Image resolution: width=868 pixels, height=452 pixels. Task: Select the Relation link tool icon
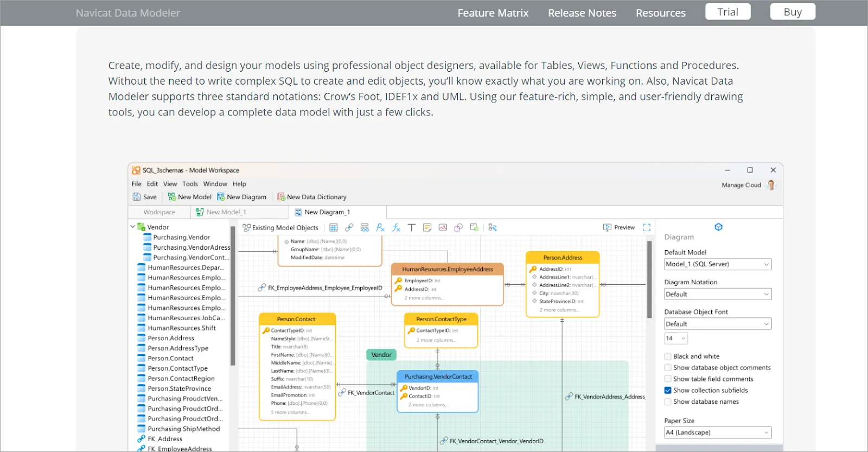(349, 228)
